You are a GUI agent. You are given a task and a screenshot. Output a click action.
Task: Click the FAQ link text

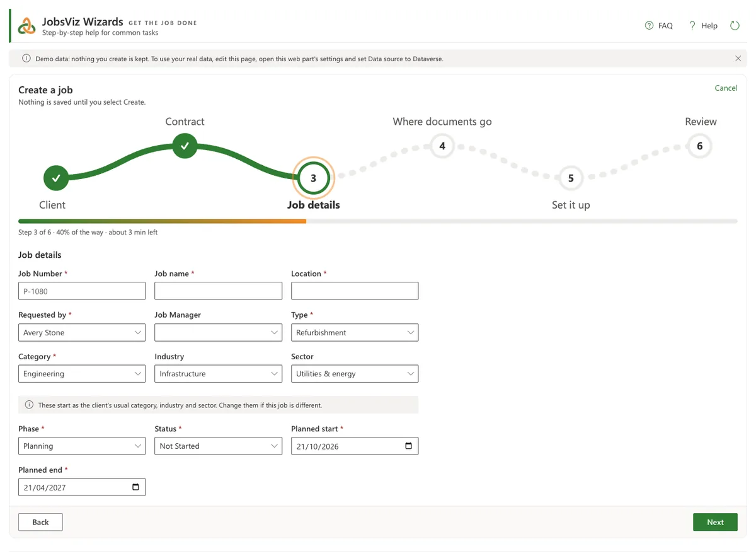click(x=665, y=26)
